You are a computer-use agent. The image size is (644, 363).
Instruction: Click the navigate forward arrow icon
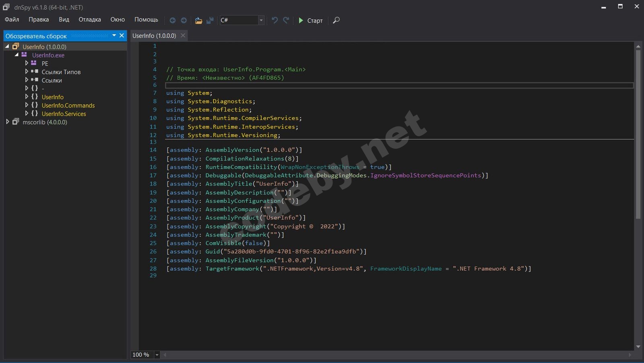click(184, 20)
